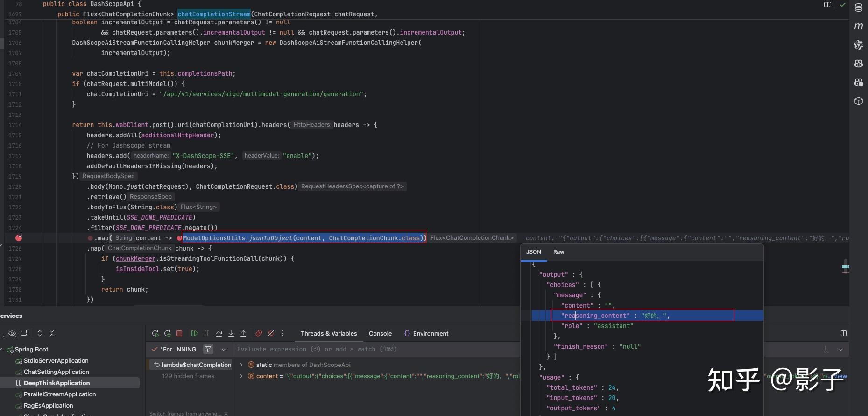This screenshot has height=416, width=868.
Task: Open the Maven tool window
Action: point(858,26)
